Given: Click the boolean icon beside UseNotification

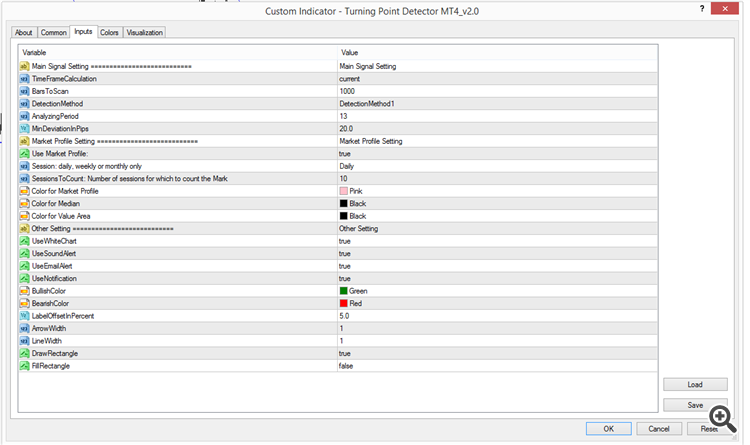Looking at the screenshot, I should tap(24, 278).
